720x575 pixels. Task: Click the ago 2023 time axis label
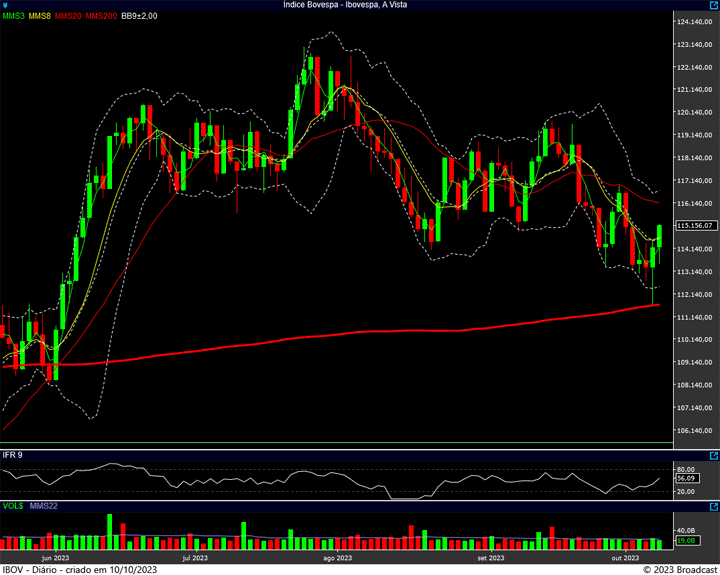(x=337, y=558)
